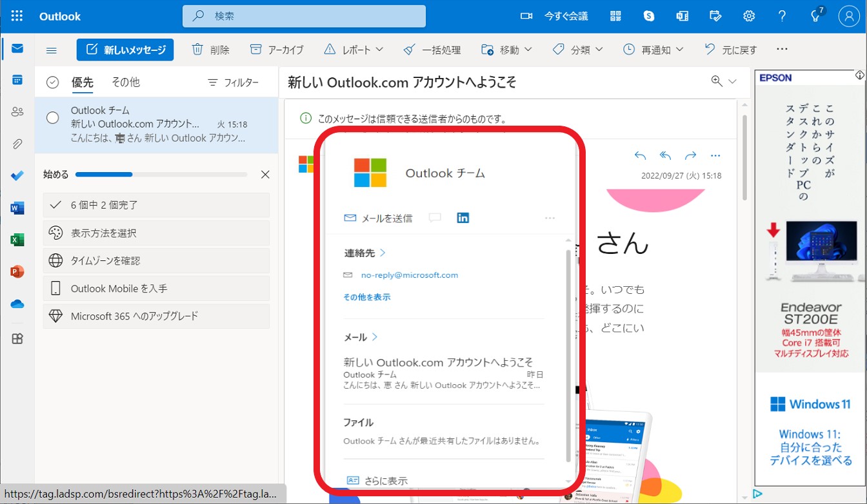Viewport: 867px width, 504px height.
Task: Launch Skype from the top bar
Action: [x=649, y=15]
